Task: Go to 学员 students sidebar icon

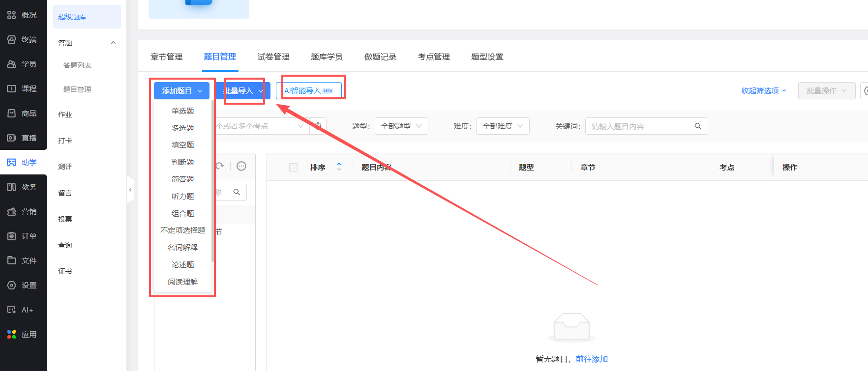Action: (x=12, y=64)
